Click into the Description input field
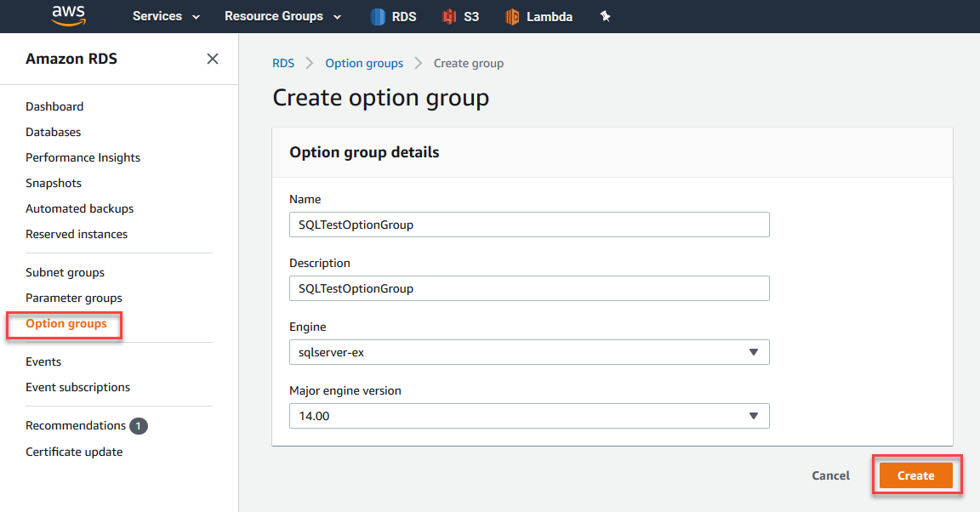 click(x=529, y=288)
